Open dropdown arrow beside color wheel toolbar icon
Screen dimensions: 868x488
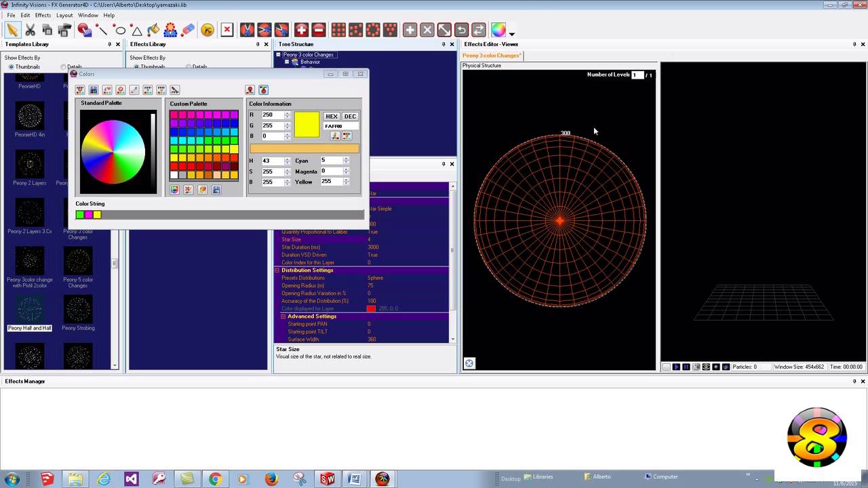coord(512,33)
